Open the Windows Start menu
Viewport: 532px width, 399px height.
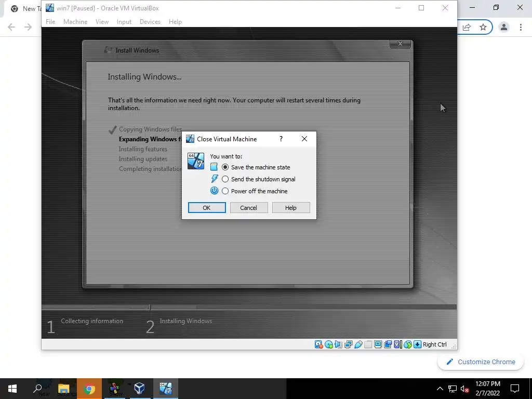pos(12,389)
